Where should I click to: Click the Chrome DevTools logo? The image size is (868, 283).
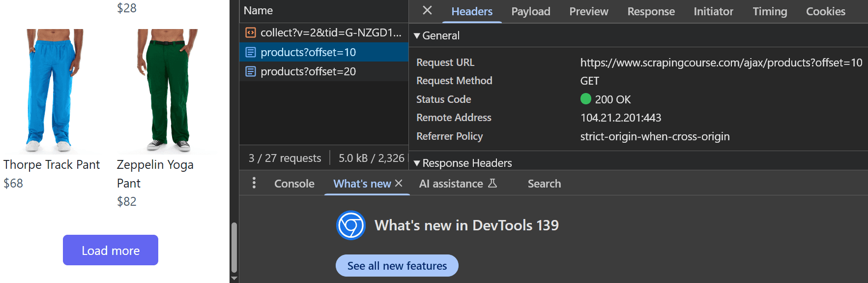point(350,225)
